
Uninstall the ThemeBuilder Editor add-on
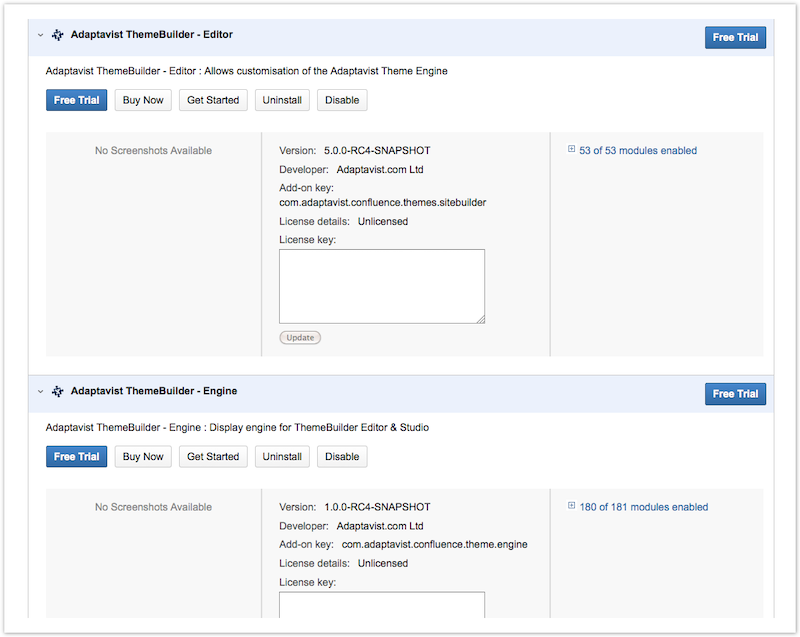click(x=282, y=100)
